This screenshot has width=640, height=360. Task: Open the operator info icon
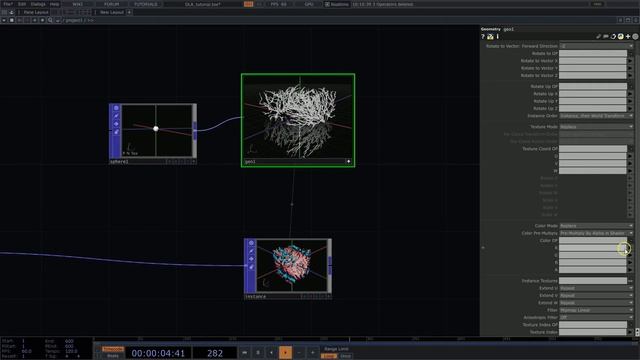[x=498, y=37]
